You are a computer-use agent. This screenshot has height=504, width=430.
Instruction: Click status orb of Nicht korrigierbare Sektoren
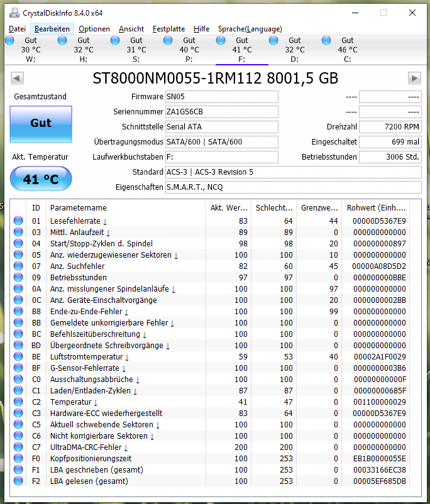(x=18, y=436)
